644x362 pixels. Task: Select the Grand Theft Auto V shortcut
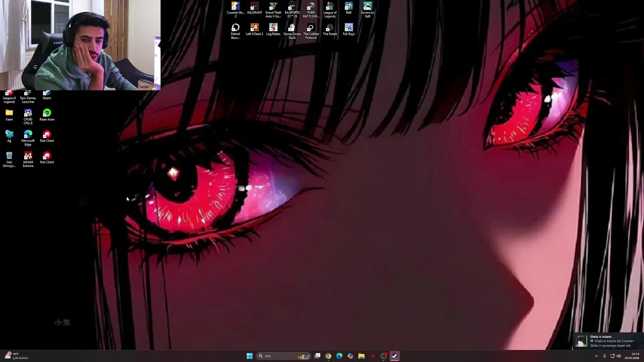pyautogui.click(x=273, y=10)
